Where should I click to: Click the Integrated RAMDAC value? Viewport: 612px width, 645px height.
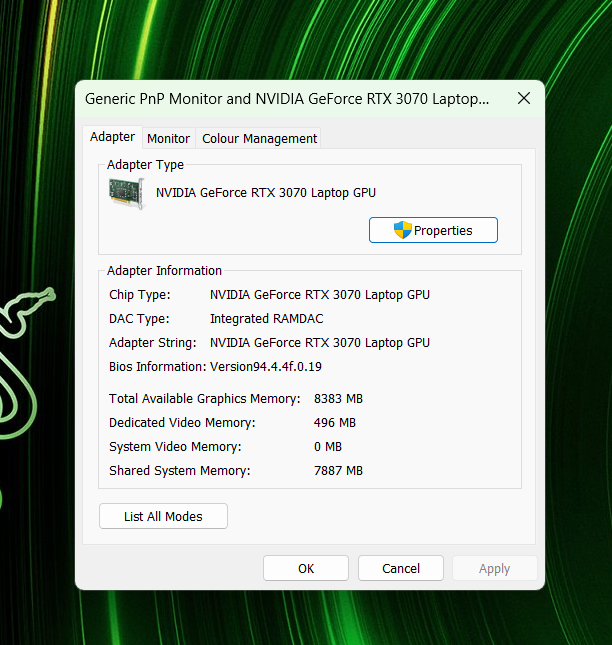click(x=267, y=318)
